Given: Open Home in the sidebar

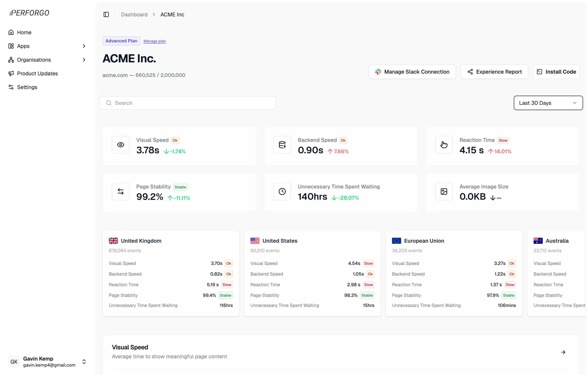Looking at the screenshot, I should point(48,33).
